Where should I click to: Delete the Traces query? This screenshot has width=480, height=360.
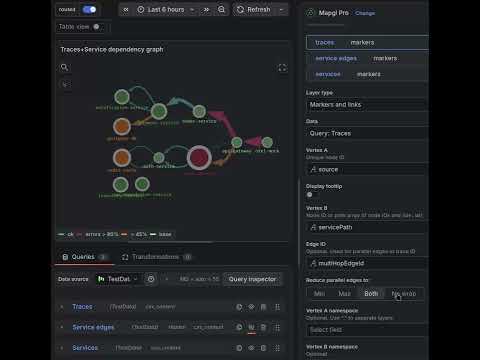click(x=263, y=307)
